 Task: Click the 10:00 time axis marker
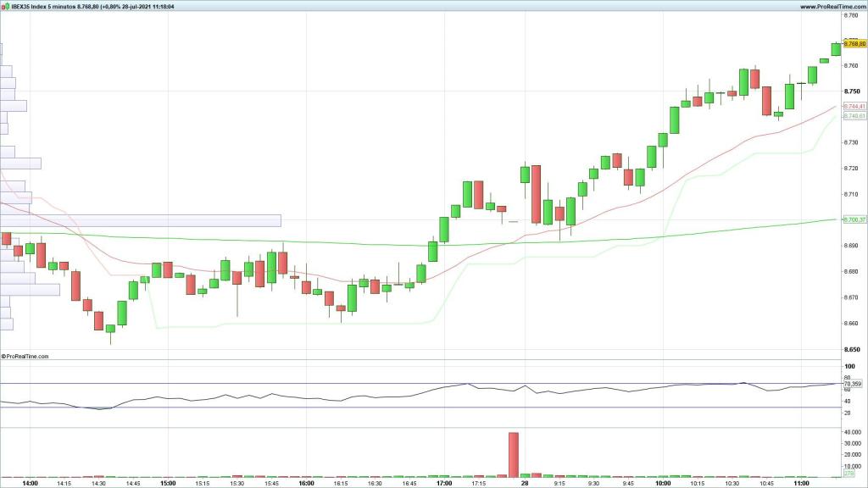pyautogui.click(x=663, y=484)
